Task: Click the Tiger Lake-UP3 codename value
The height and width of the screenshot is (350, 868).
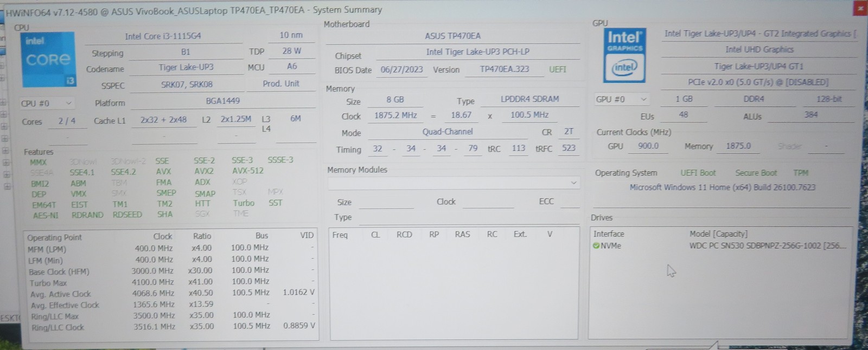Action: coord(186,68)
